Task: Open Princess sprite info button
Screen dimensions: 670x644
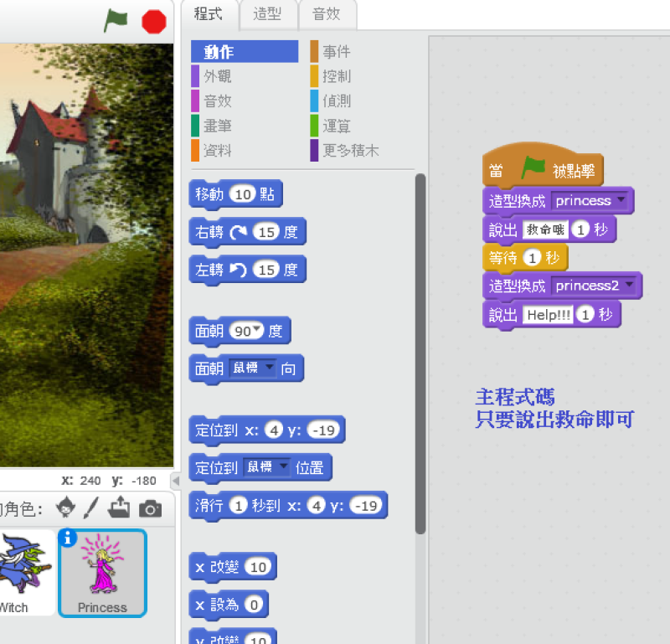Action: pos(69,539)
